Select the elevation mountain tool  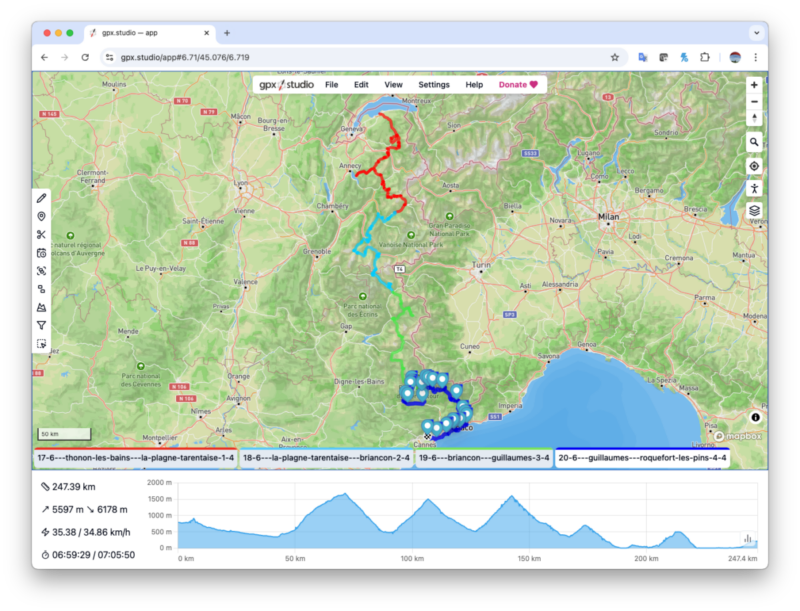[41, 307]
